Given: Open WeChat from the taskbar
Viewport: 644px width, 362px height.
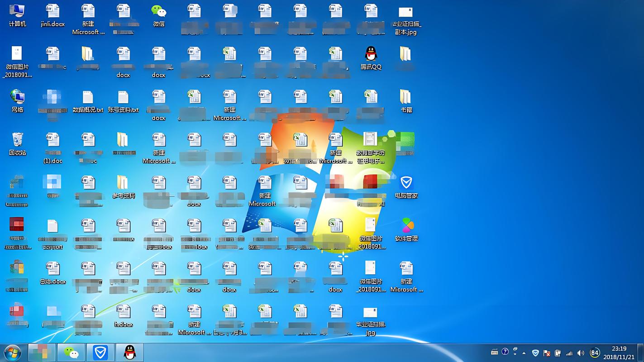Looking at the screenshot, I should 71,352.
